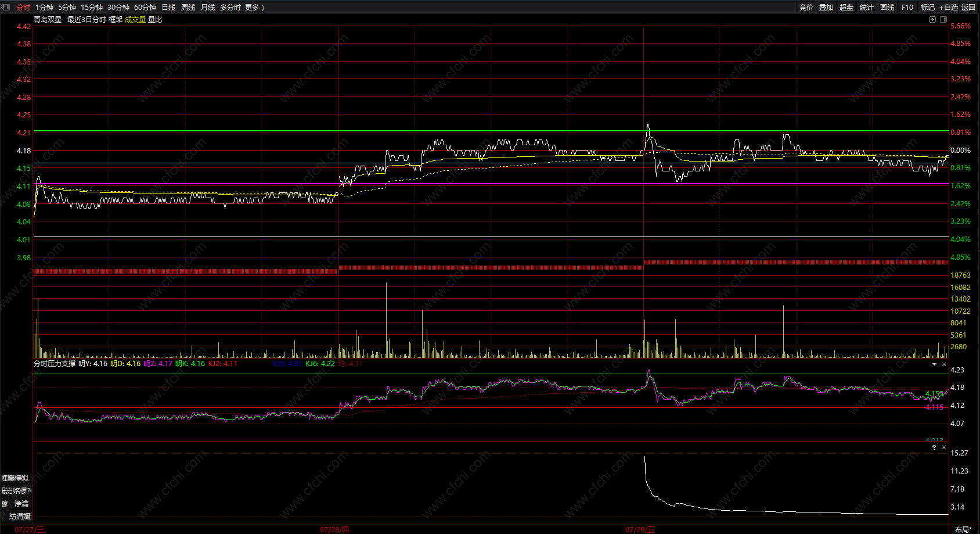Close the bottom 量比 indicator panel
This screenshot has height=534, width=980.
[x=944, y=447]
